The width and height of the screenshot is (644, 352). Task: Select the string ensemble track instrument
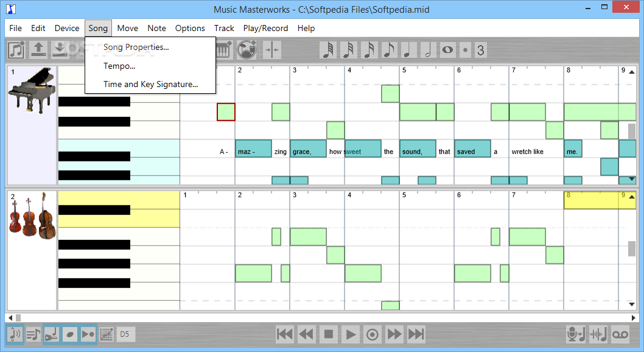pyautogui.click(x=33, y=216)
